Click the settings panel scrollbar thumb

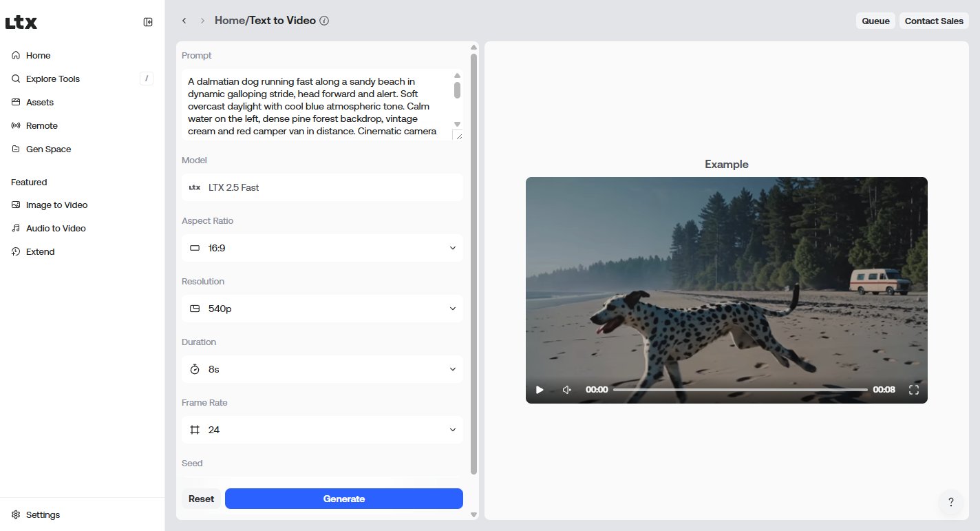point(473,264)
